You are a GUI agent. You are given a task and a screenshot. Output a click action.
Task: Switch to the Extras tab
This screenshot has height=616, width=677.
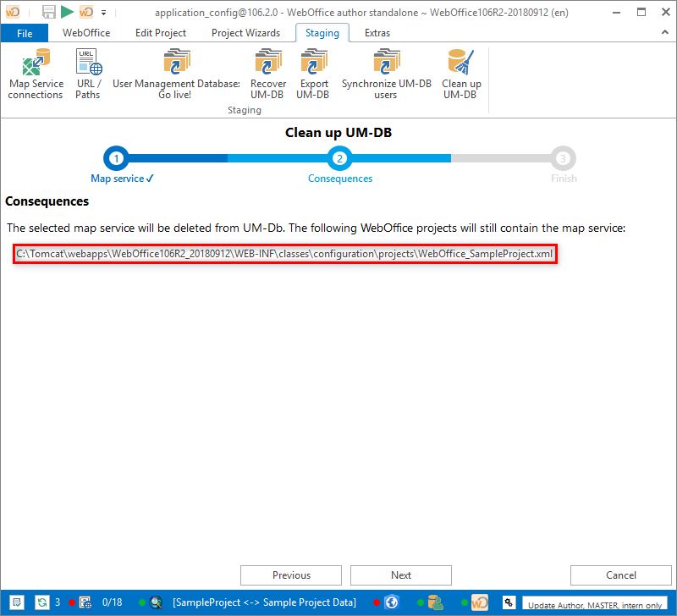[x=377, y=33]
